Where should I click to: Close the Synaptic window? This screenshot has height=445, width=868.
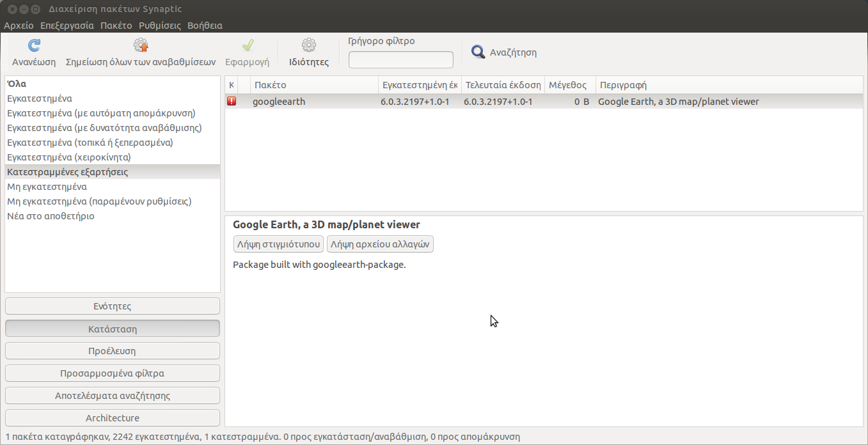[12, 9]
